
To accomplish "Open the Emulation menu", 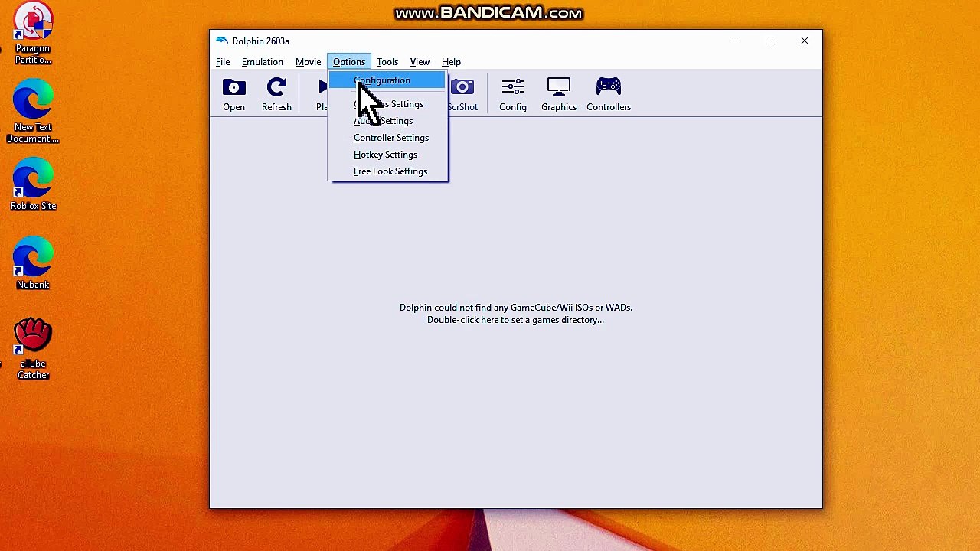I will [263, 62].
